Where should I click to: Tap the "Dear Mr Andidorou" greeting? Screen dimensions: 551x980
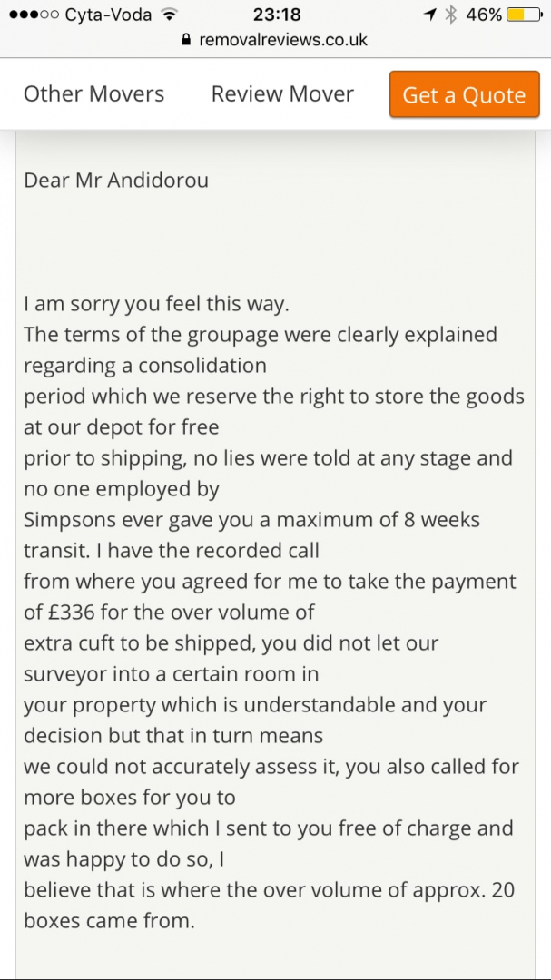click(116, 180)
